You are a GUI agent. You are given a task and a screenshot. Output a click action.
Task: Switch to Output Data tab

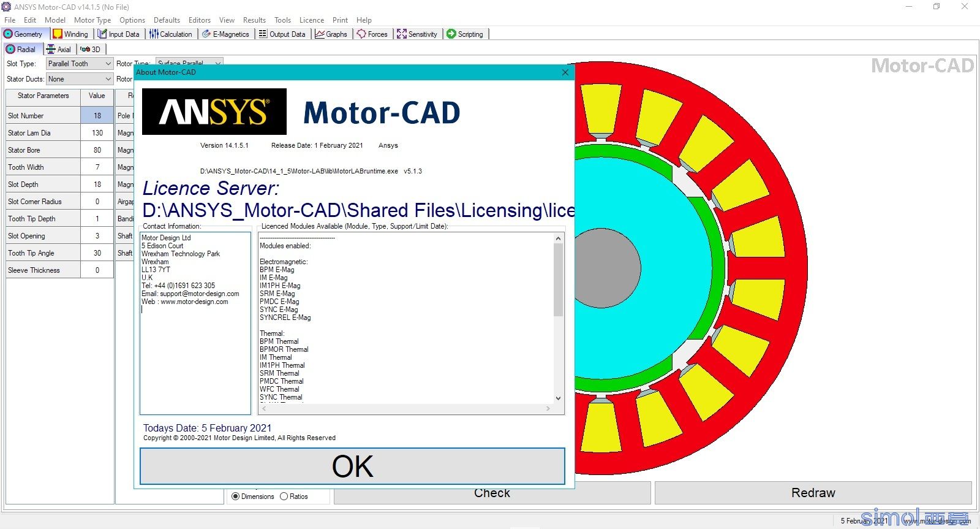[x=282, y=34]
